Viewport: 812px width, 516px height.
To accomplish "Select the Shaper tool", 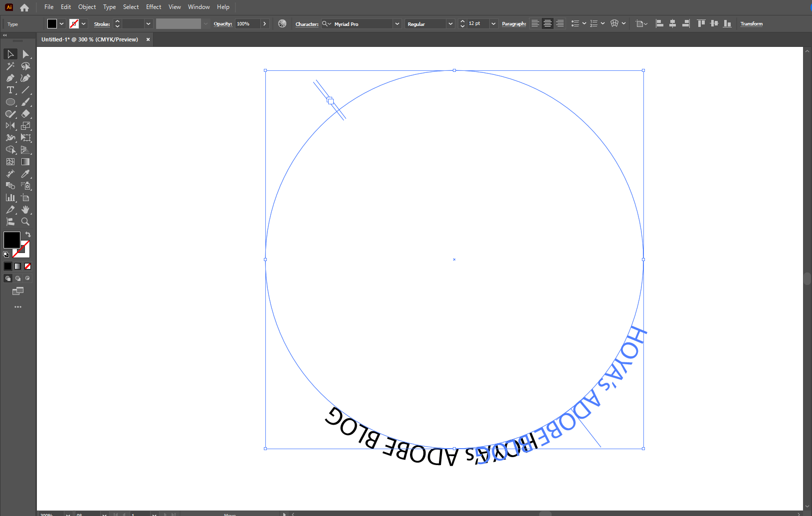I will (10, 114).
